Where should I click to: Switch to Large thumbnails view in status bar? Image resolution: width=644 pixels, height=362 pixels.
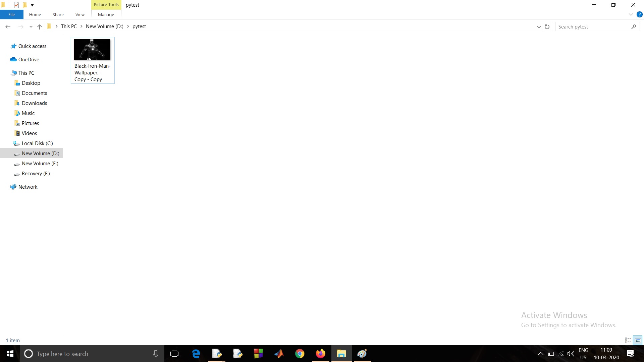(638, 340)
